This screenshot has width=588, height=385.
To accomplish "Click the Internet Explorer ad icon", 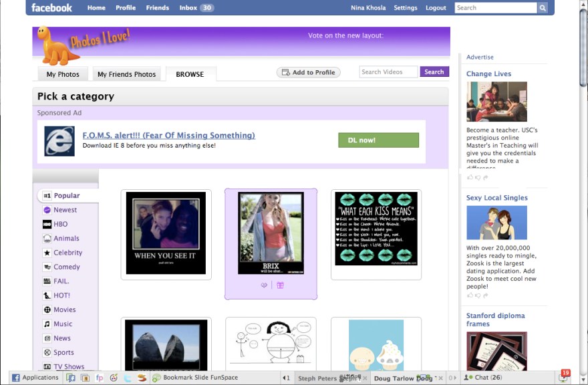I will (59, 141).
